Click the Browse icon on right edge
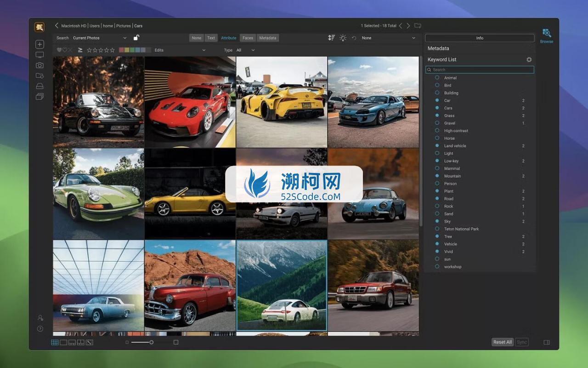Image resolution: width=588 pixels, height=368 pixels. click(546, 36)
